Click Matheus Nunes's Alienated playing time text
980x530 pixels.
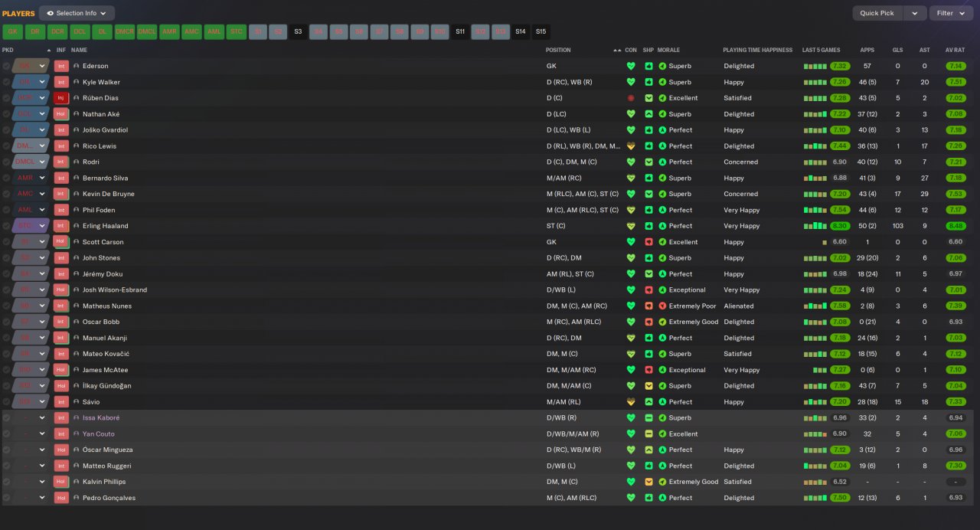[x=739, y=306]
